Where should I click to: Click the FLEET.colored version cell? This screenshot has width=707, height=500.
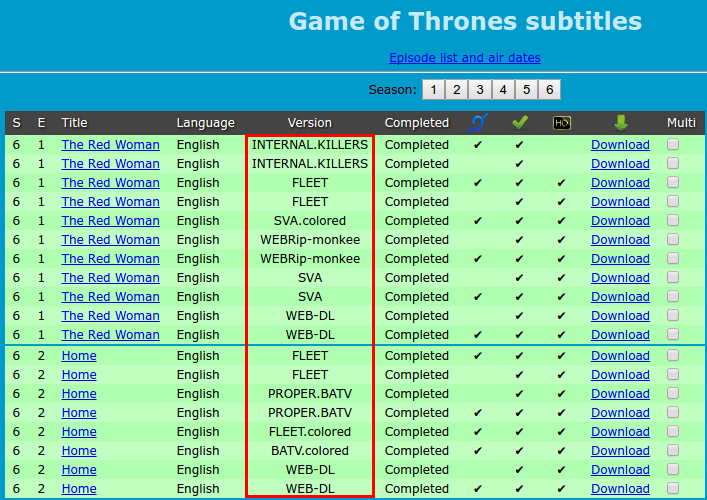[310, 432]
